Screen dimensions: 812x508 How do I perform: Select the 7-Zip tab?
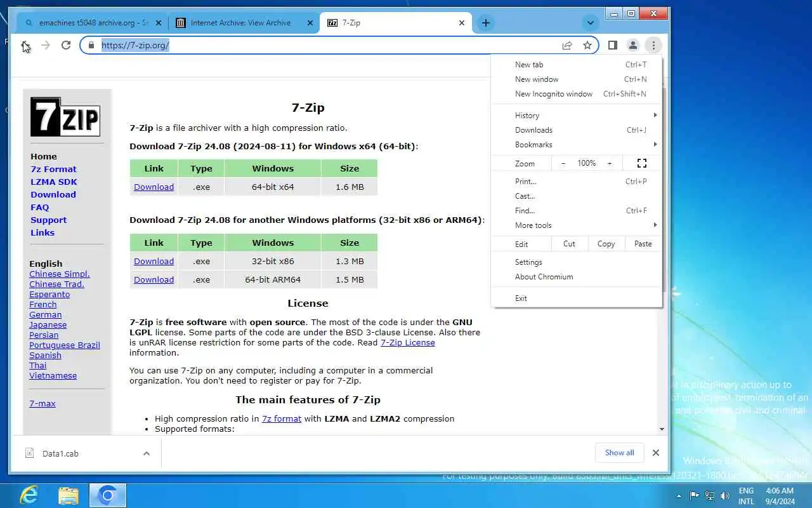[x=396, y=23]
